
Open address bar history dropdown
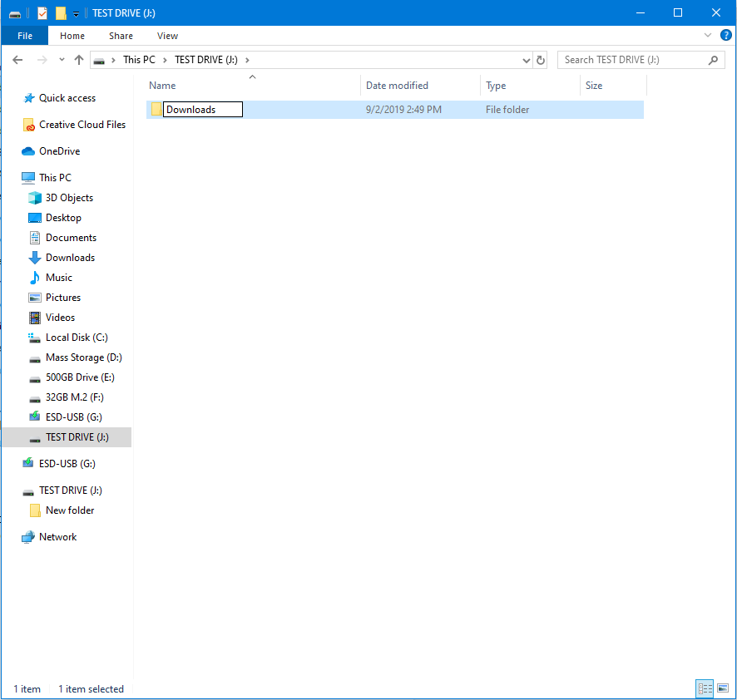click(x=526, y=60)
